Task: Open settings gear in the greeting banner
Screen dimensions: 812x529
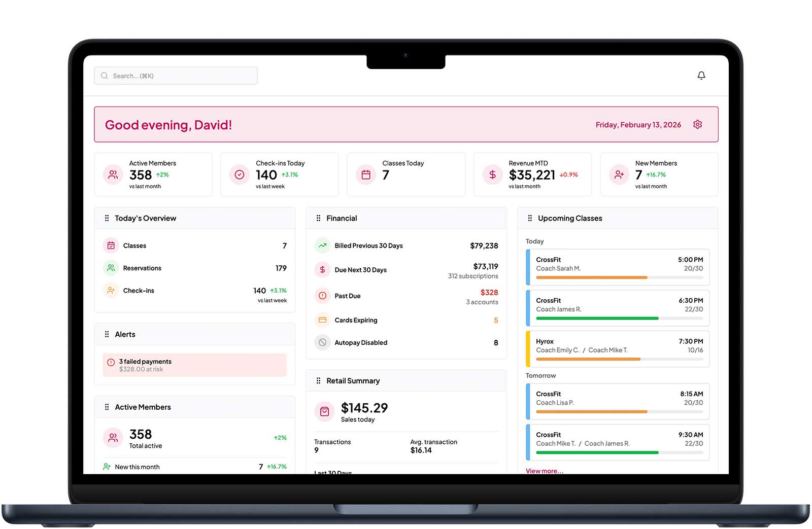Action: tap(697, 124)
